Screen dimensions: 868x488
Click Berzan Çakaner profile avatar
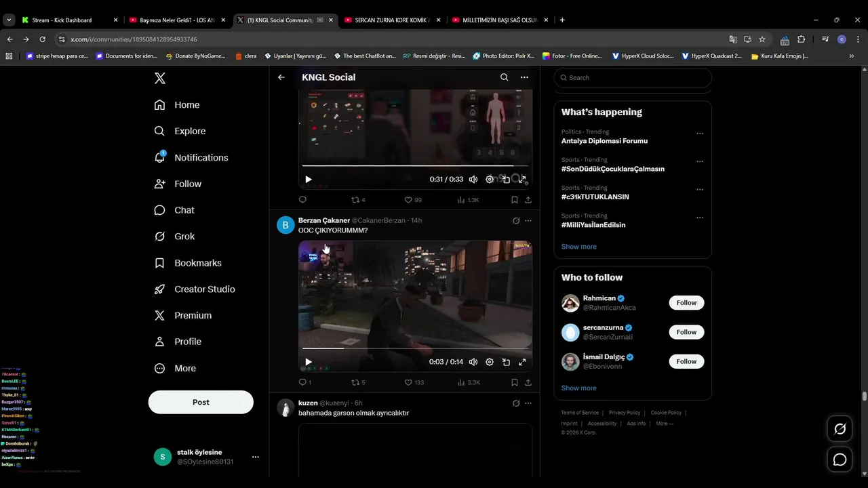[x=285, y=225]
